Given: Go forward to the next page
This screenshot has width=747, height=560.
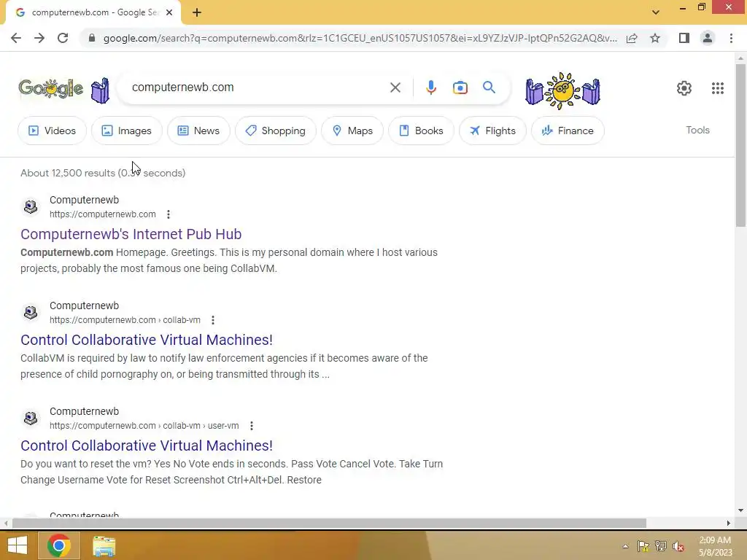Looking at the screenshot, I should pos(39,38).
